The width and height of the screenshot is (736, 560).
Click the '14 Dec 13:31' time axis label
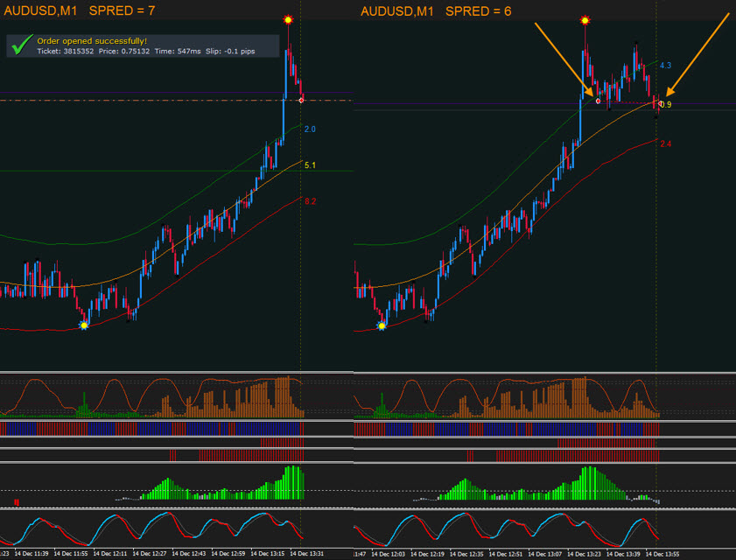tap(307, 553)
